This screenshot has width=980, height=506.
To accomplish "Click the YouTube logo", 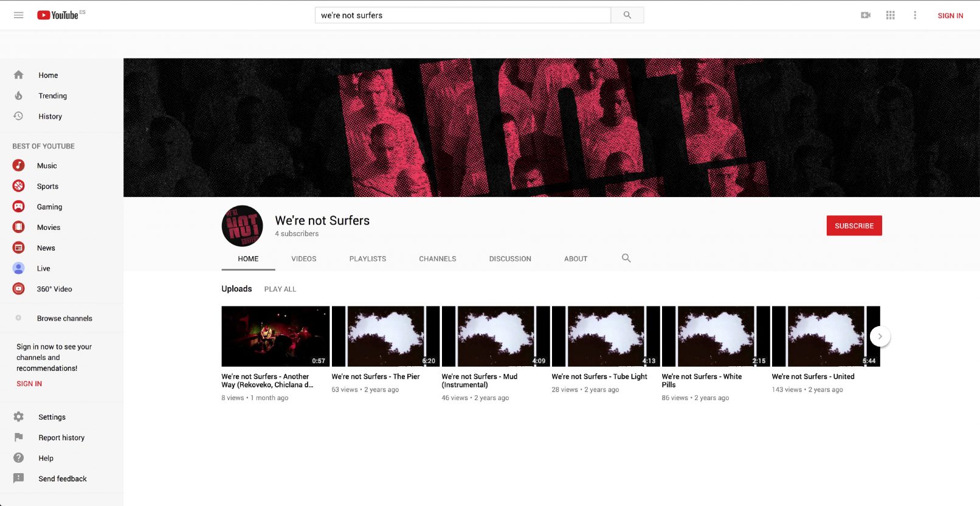I will point(58,15).
